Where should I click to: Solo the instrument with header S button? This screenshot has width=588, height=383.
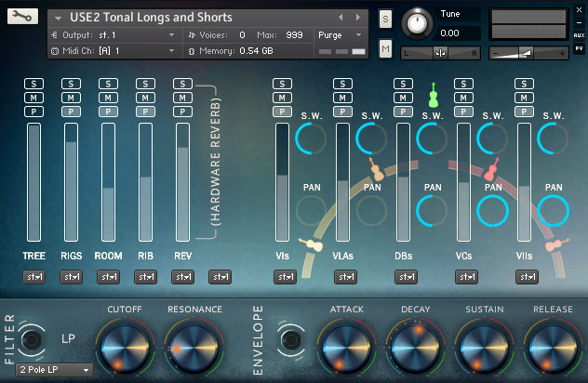(x=385, y=19)
